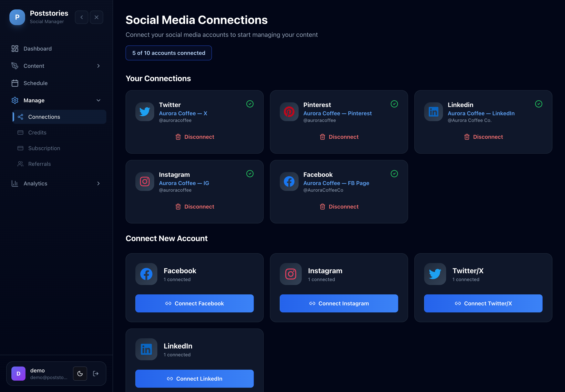Click the Dashboard grid icon

15,49
